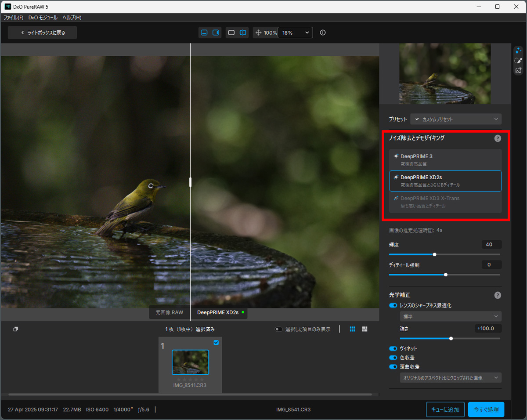Viewport: 527px width, 420px height.
Task: Open the 18% zoom level dropdown
Action: pyautogui.click(x=295, y=33)
